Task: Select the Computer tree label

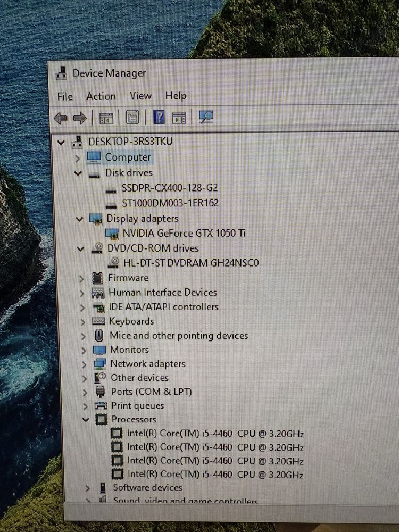Action: [128, 157]
